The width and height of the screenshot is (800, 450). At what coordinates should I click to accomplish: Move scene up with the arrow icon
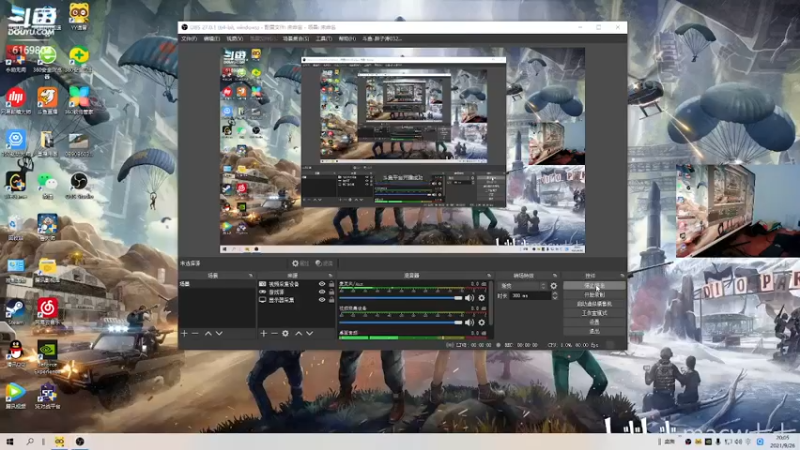tap(208, 333)
